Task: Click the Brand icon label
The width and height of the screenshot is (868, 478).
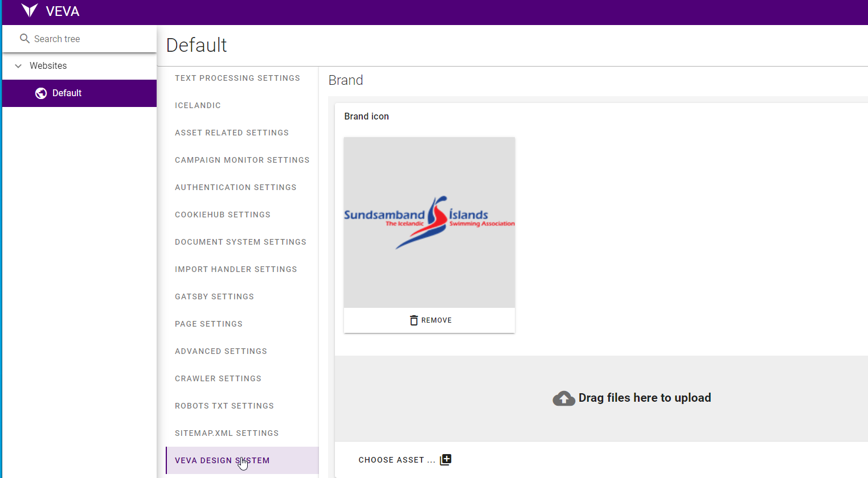Action: tap(366, 116)
